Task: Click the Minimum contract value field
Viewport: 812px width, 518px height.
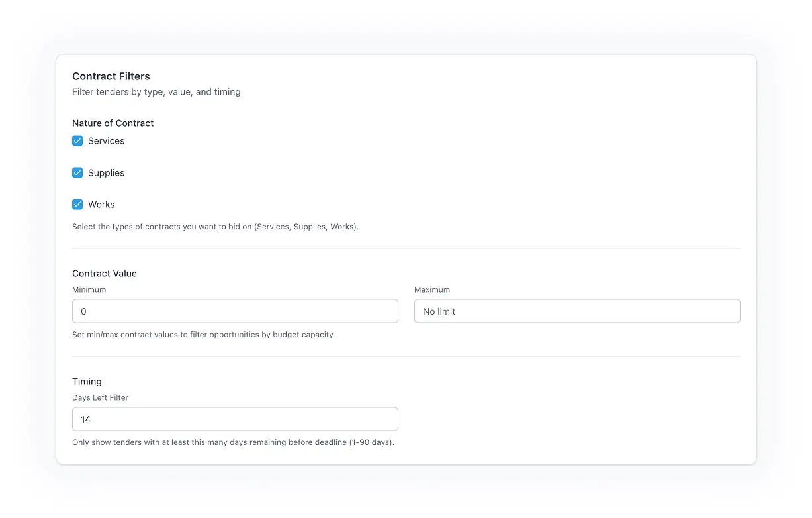Action: pyautogui.click(x=235, y=311)
